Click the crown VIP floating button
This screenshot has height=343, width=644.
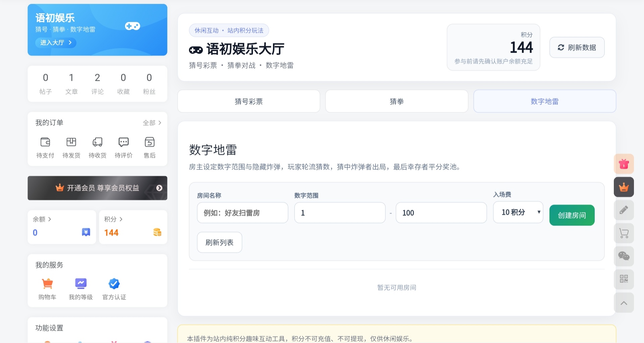pos(624,187)
